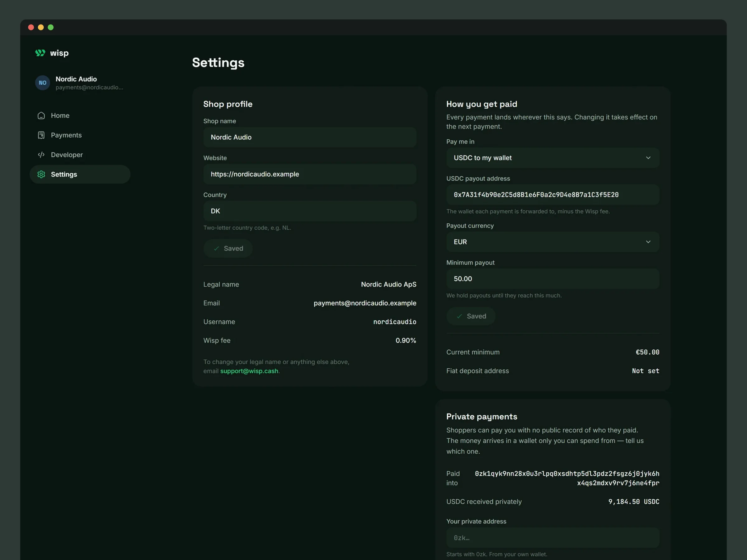Click the Country code field
Screen dimensions: 747x560
coord(310,211)
